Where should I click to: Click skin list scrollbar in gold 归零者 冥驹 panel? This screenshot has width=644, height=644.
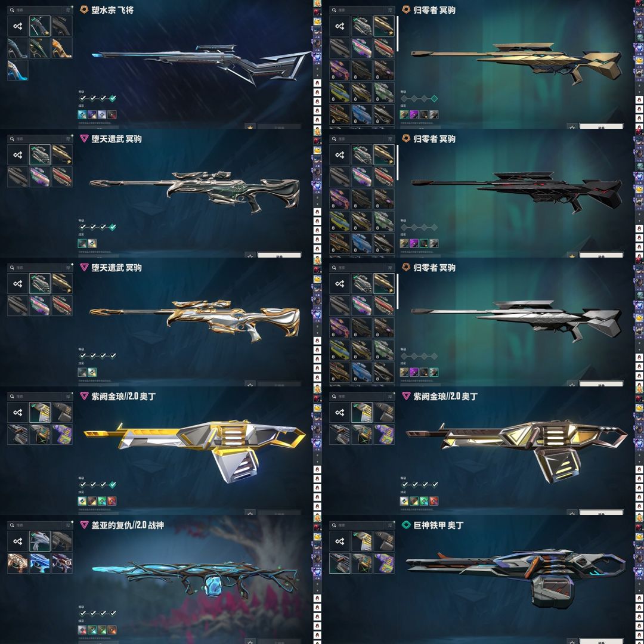point(397,34)
